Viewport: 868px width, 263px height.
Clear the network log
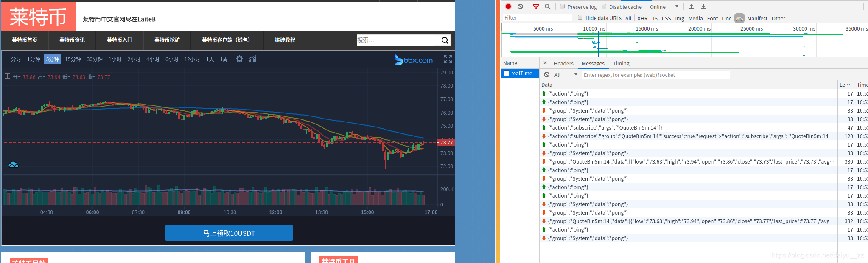click(x=520, y=6)
